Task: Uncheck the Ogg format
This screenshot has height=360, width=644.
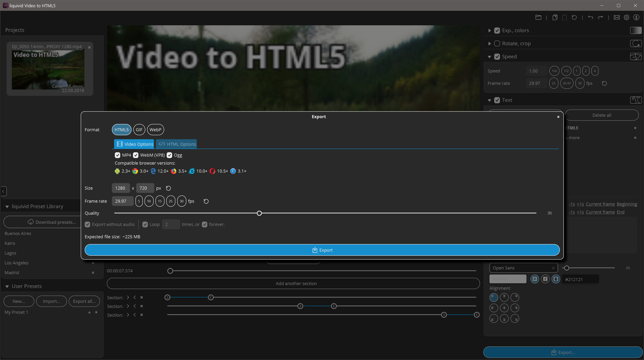Action: pyautogui.click(x=170, y=155)
